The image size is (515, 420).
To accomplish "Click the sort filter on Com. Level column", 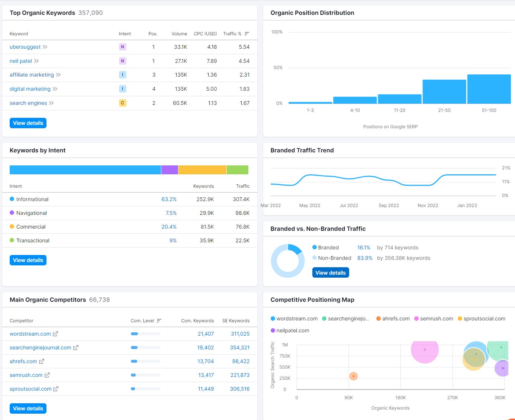I will (159, 321).
